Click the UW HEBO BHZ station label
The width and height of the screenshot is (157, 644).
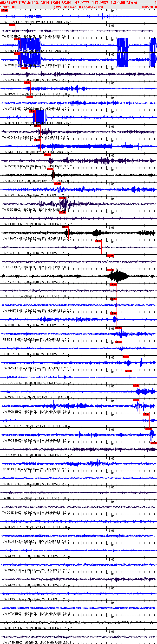[13, 224]
